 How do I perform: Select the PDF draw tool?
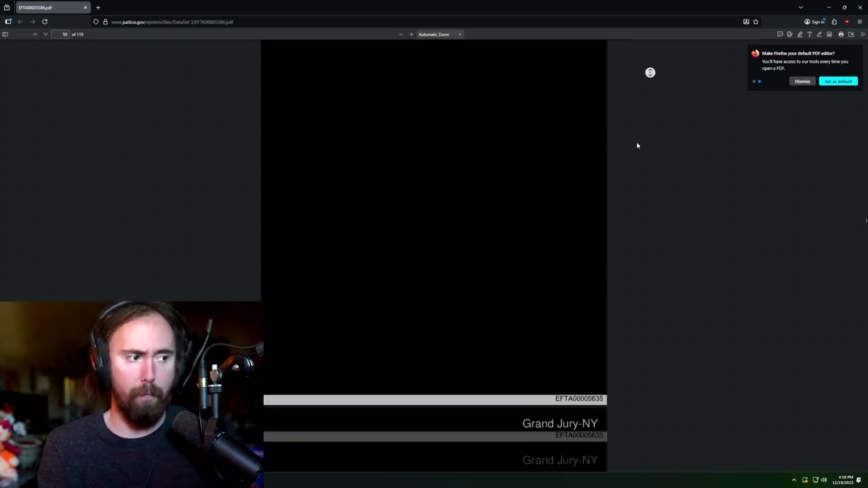coord(819,34)
